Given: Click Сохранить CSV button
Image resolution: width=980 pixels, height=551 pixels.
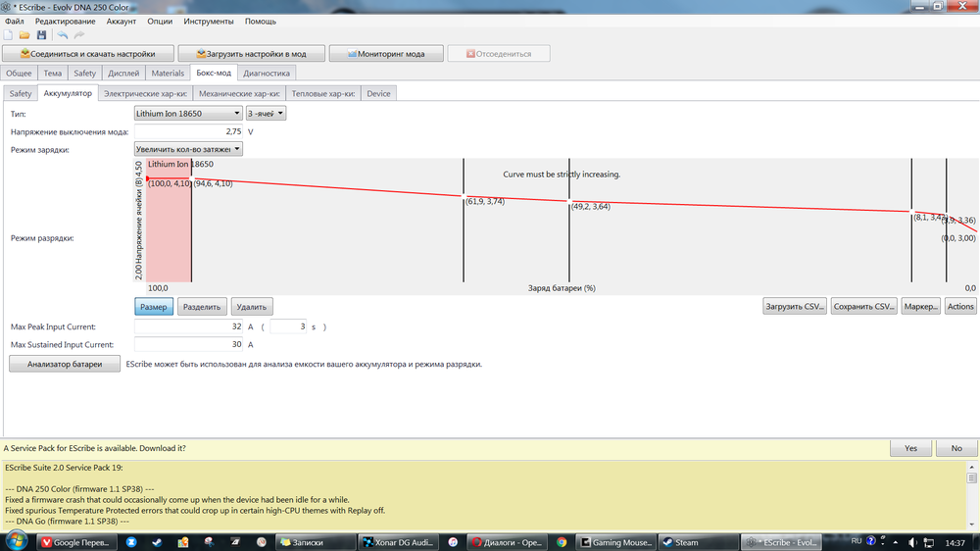Looking at the screenshot, I should tap(863, 307).
